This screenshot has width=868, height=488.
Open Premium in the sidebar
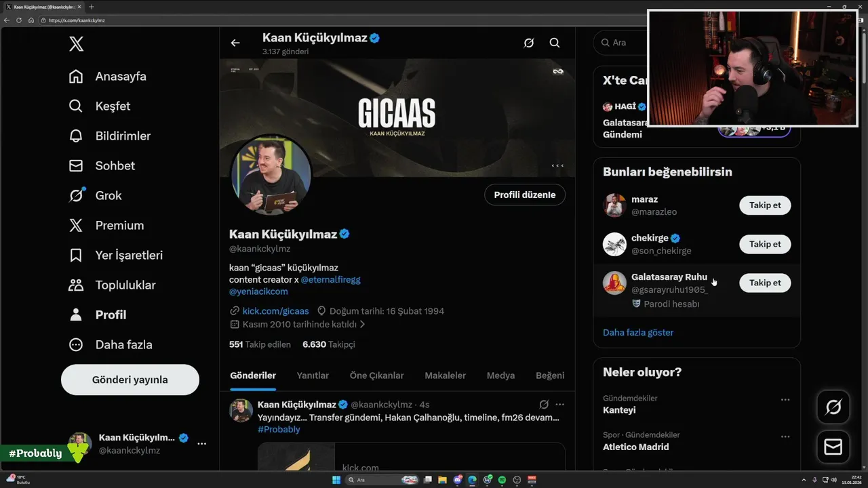click(106, 225)
